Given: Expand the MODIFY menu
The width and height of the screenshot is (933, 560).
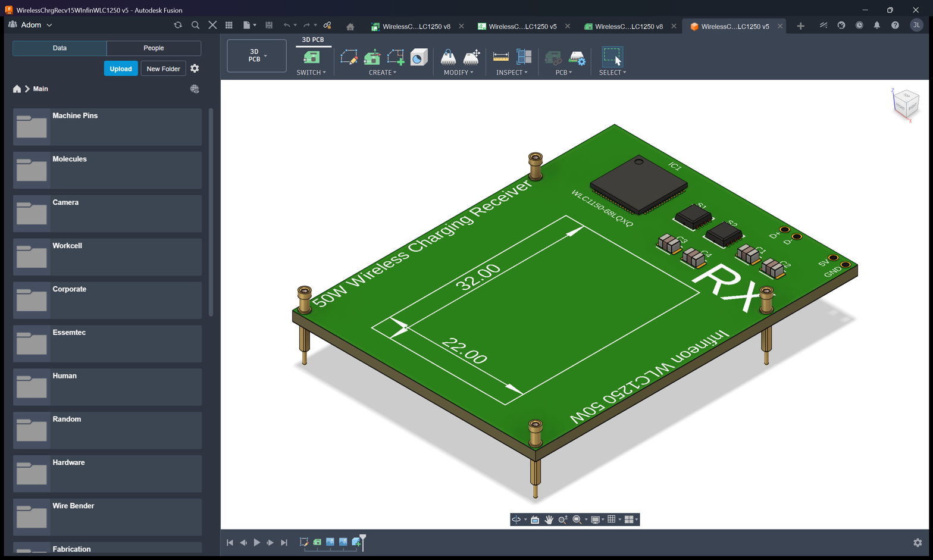Looking at the screenshot, I should [459, 73].
